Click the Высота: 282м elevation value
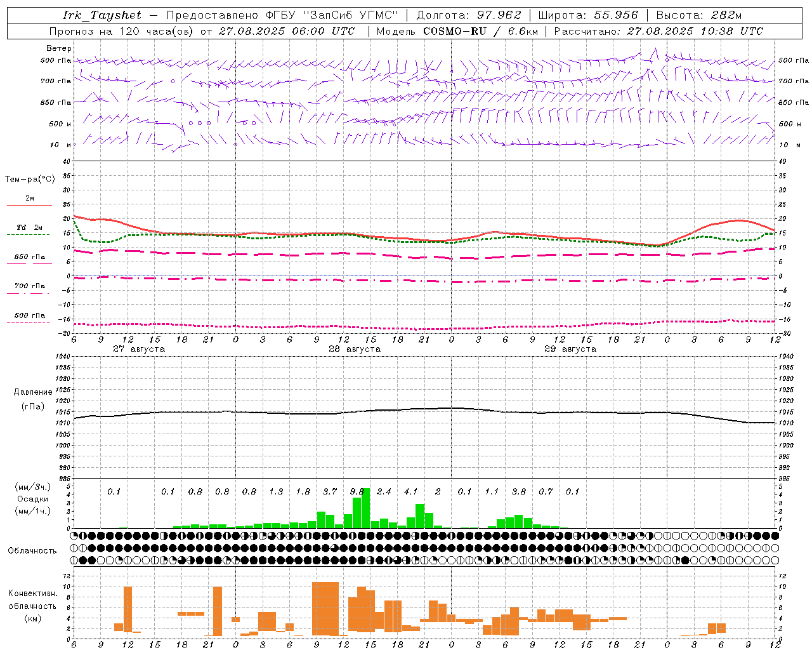812x650 pixels. 698,15
